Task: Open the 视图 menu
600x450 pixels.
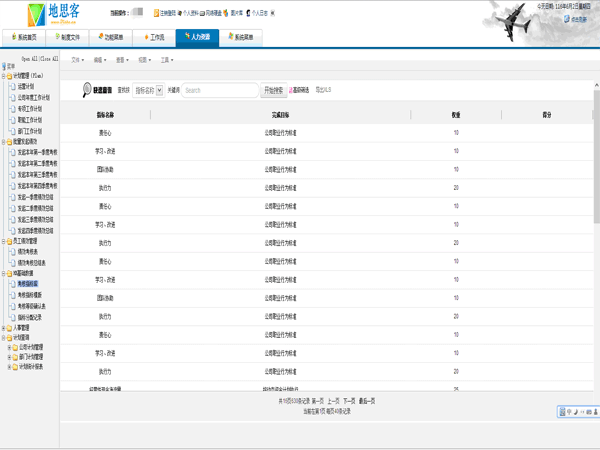Action: pos(144,60)
